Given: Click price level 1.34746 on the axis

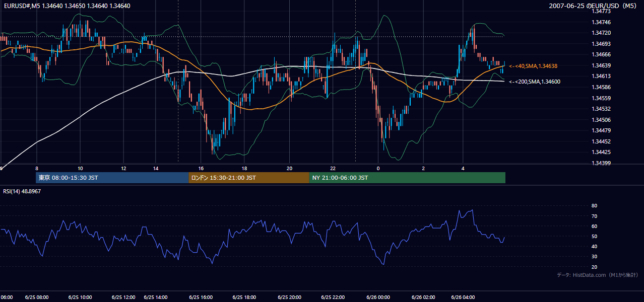Looking at the screenshot, I should [x=602, y=22].
